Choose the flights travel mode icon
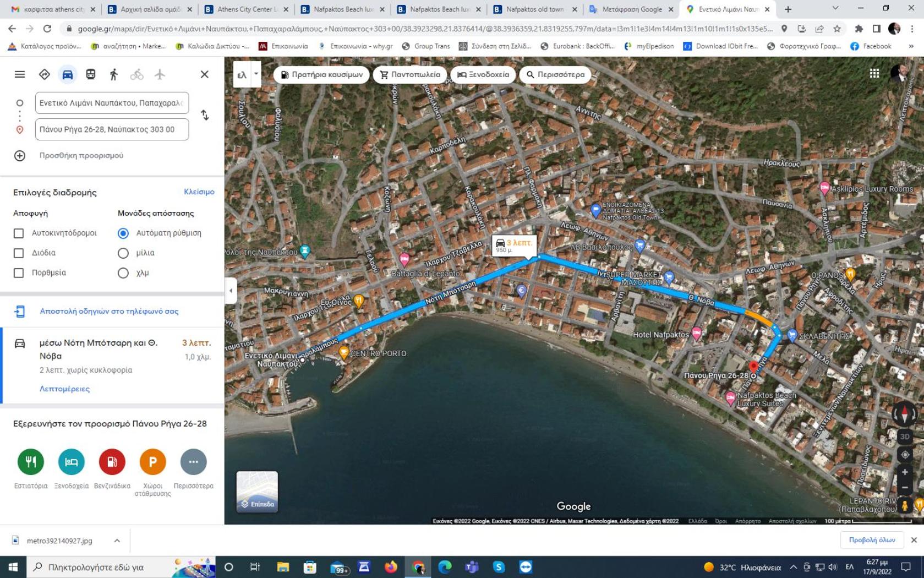 pos(160,74)
